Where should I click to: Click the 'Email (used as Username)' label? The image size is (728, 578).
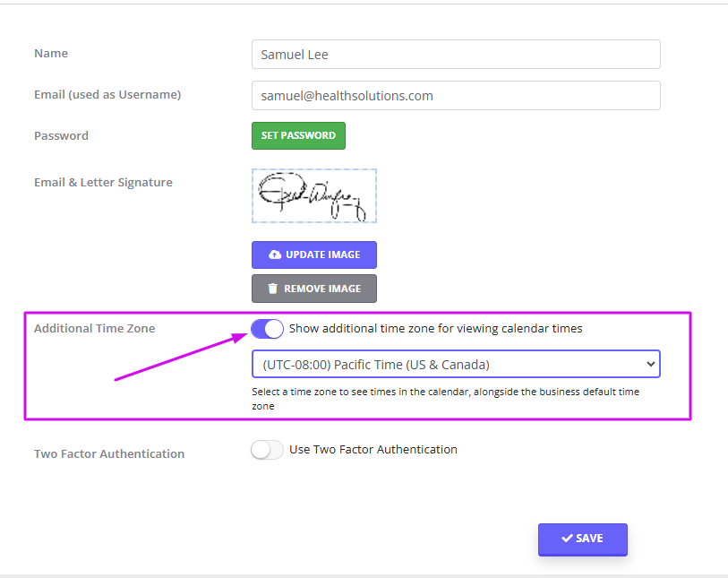pos(107,95)
